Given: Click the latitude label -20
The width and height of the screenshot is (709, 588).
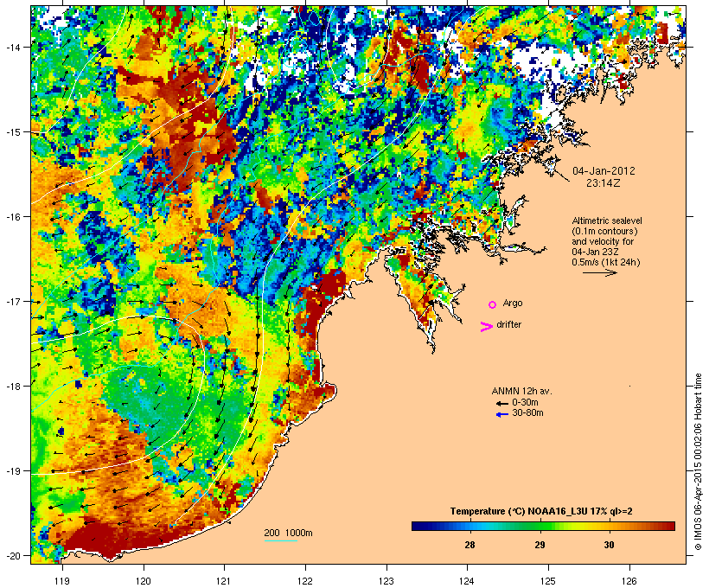Looking at the screenshot, I should click(13, 556).
